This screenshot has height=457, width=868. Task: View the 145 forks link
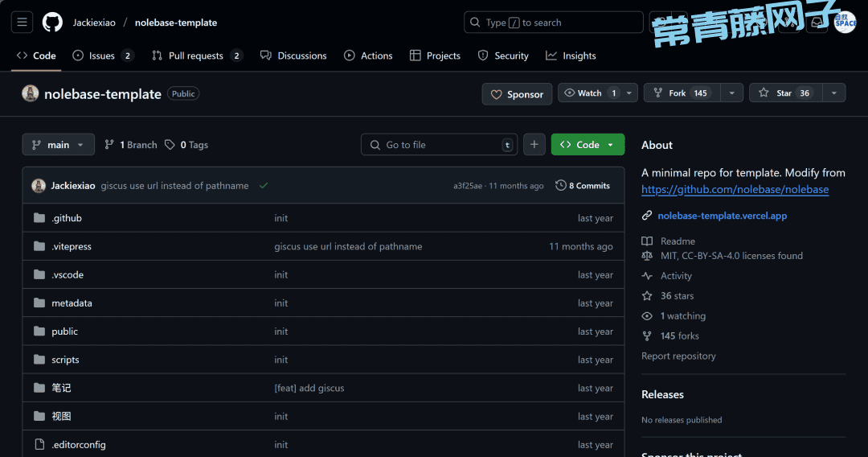click(x=680, y=336)
